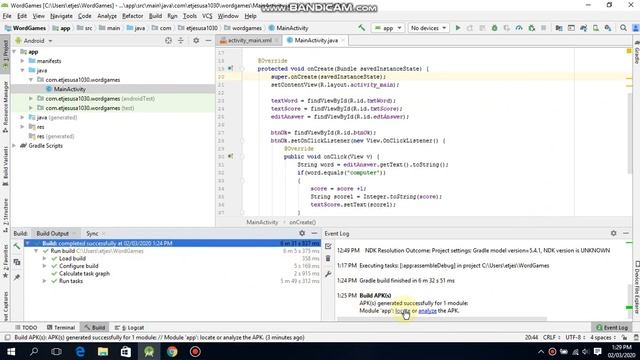Viewport: 640px width, 360px height.
Task: Collapse the java folder in project tree
Action: 22,70
